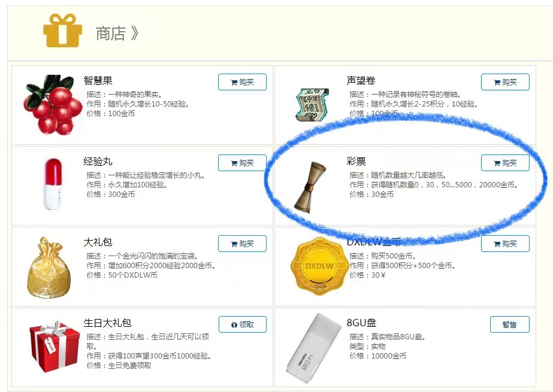The width and height of the screenshot is (553, 392).
Task: Click the 彩票 lottery item icon
Action: click(x=309, y=187)
